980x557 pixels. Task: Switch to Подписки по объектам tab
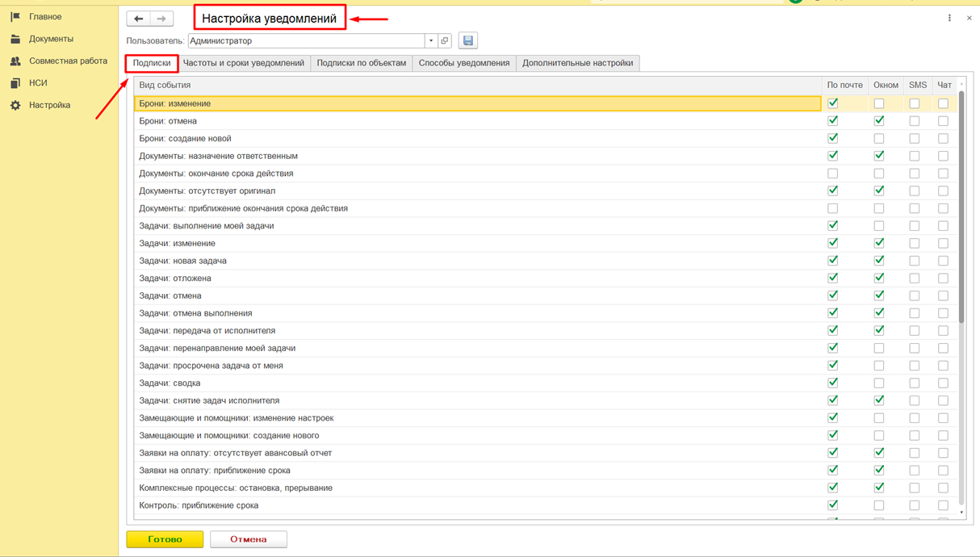coord(362,63)
